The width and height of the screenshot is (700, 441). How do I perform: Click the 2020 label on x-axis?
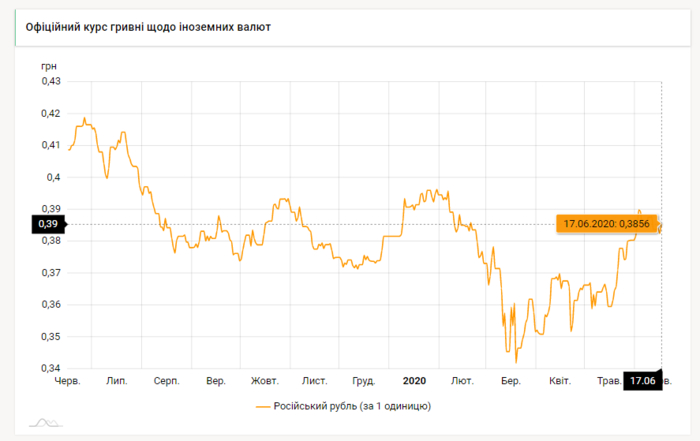coord(414,381)
